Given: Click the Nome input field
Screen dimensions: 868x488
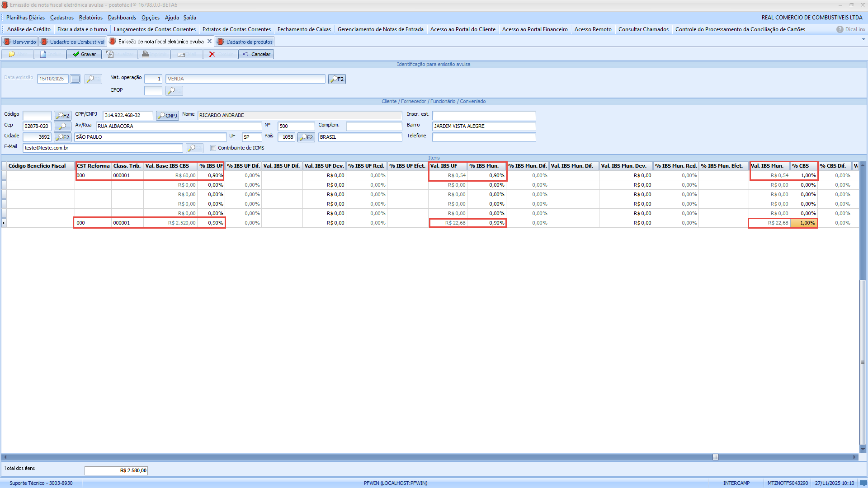Looking at the screenshot, I should [299, 116].
